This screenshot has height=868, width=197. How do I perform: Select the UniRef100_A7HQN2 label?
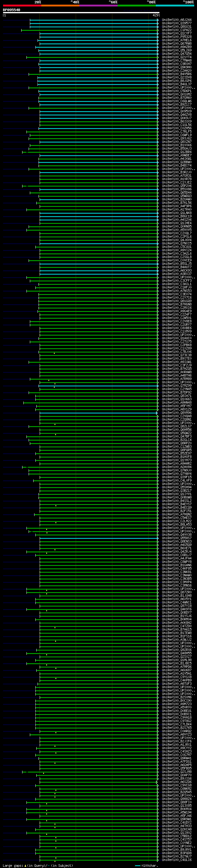[x=176, y=515]
